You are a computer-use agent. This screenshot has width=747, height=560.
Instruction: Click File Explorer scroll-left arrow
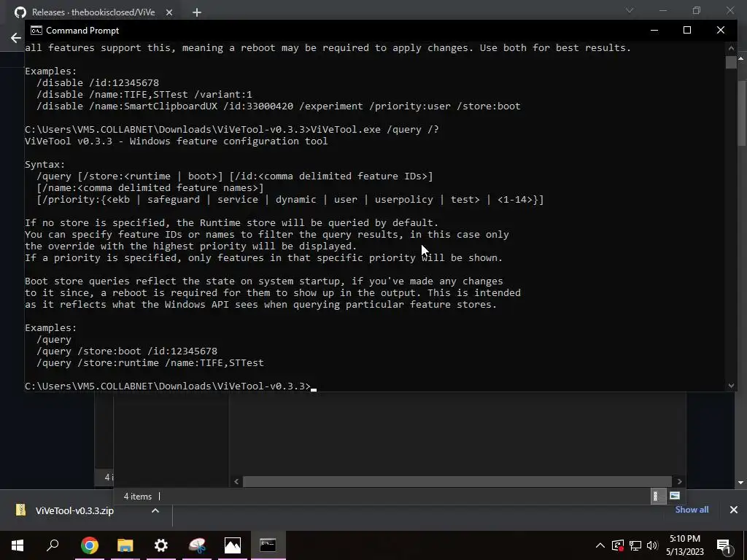[x=236, y=481]
